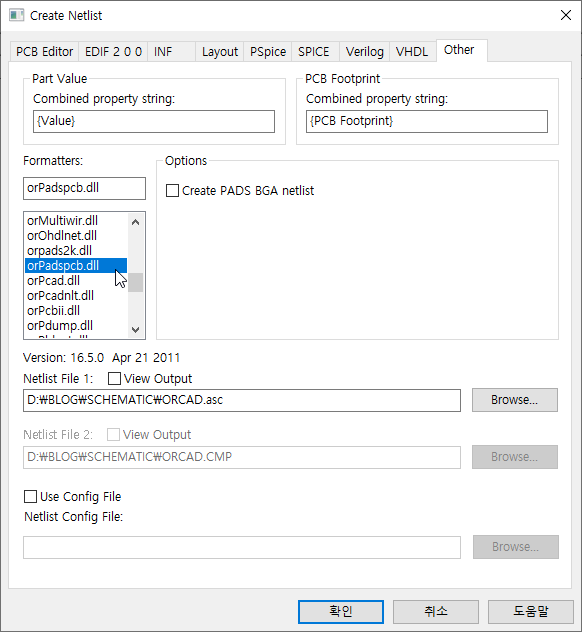
Task: Click the formatters list scroll down arrow
Action: pos(136,329)
